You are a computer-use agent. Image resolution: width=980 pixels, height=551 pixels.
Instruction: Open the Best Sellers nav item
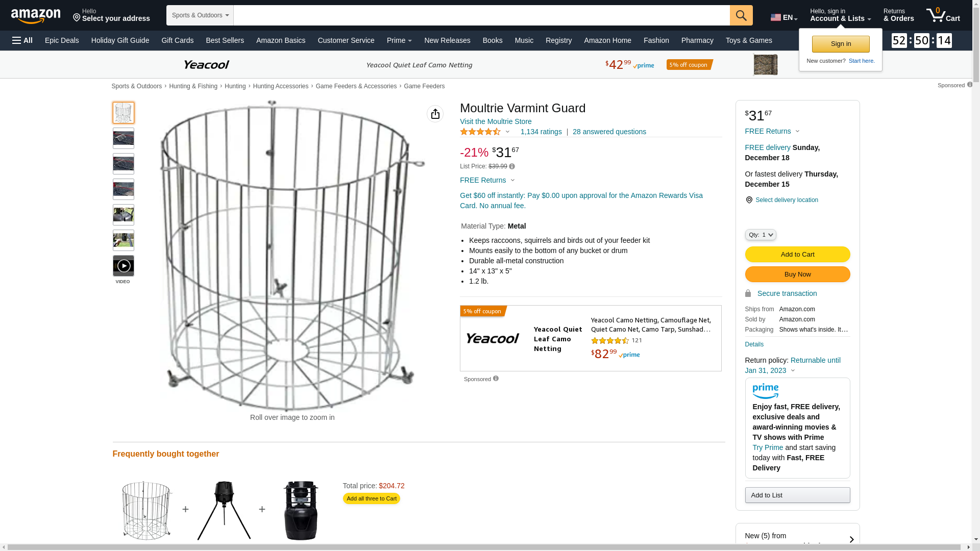[x=225, y=40]
